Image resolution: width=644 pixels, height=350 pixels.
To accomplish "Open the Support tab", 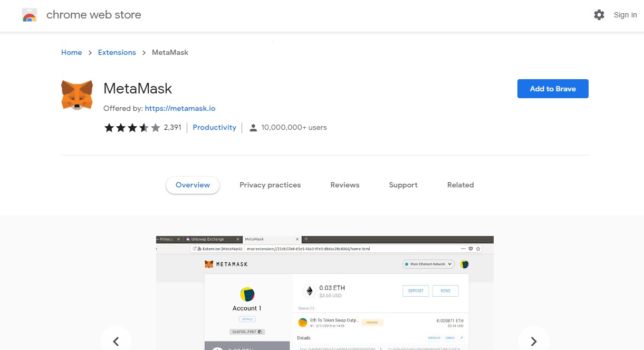I will (403, 185).
